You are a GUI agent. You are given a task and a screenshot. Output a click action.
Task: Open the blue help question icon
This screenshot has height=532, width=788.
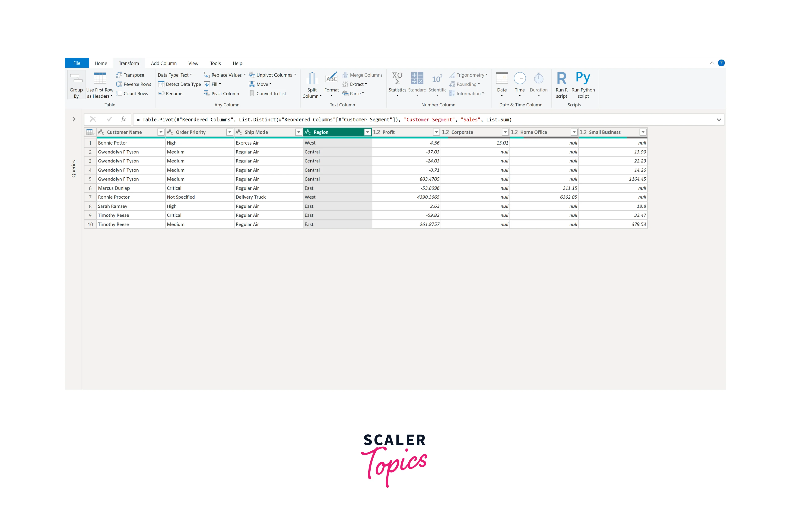pyautogui.click(x=721, y=63)
